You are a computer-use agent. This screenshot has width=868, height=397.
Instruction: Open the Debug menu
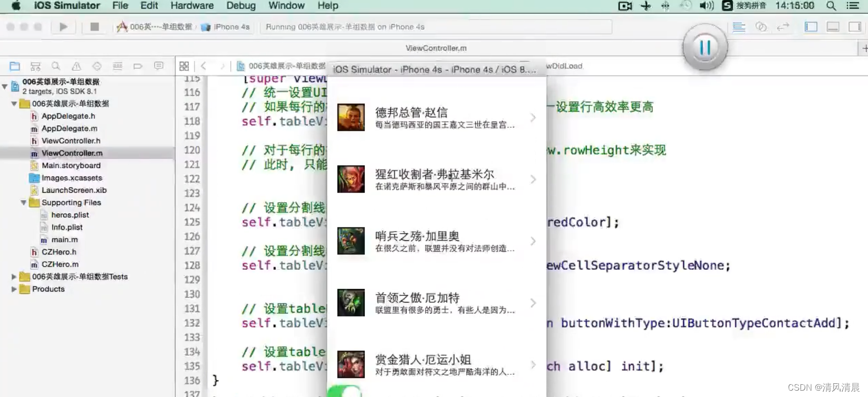[241, 6]
